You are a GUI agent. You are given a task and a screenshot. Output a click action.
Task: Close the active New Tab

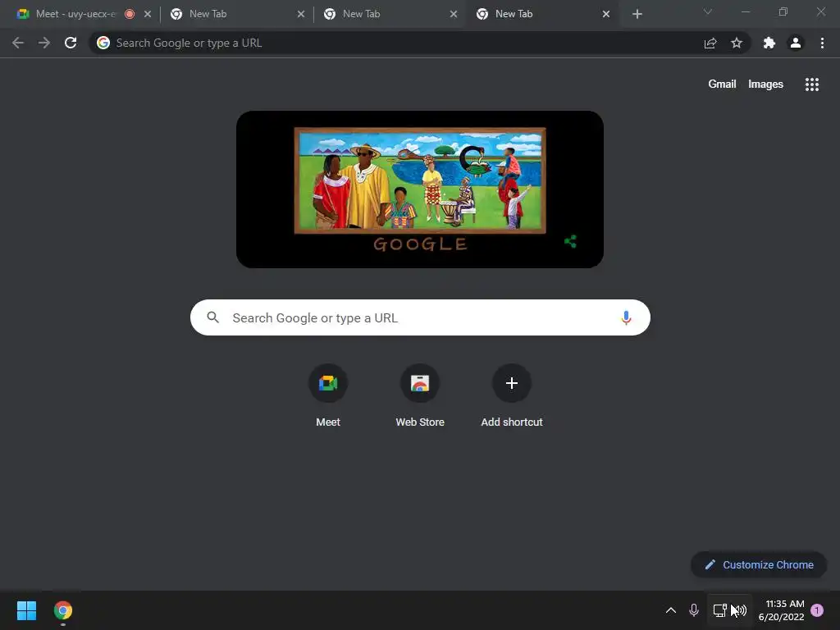[x=606, y=14]
